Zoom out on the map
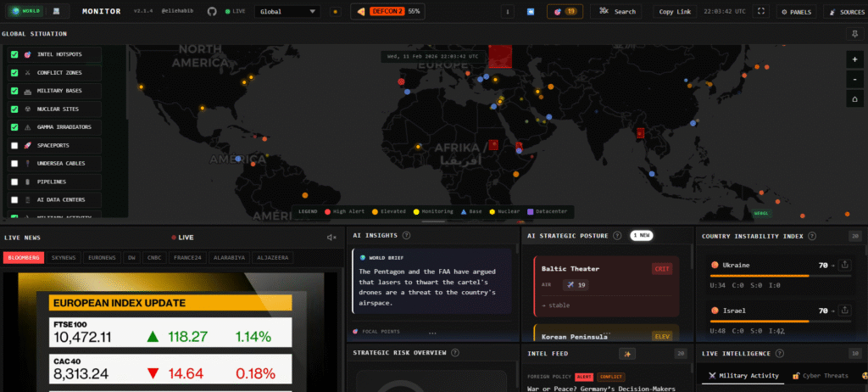Viewport: 868px width, 392px height. [x=854, y=79]
